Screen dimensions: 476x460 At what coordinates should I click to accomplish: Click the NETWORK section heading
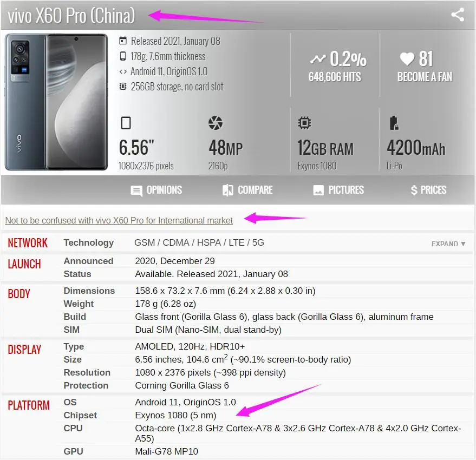click(28, 243)
